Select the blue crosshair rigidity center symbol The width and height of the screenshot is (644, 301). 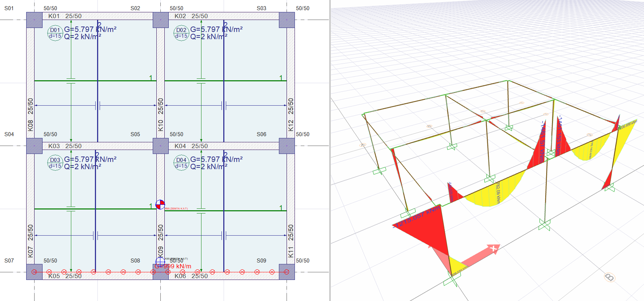[160, 262]
